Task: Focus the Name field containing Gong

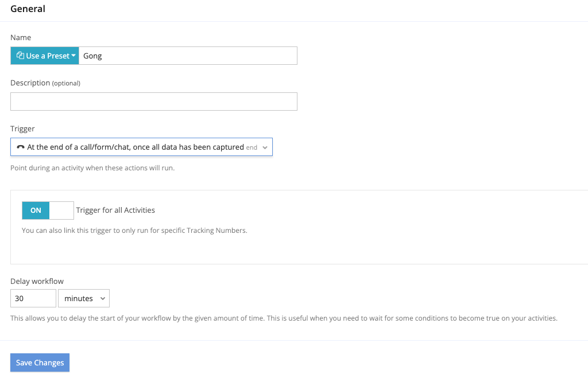Action: [188, 56]
